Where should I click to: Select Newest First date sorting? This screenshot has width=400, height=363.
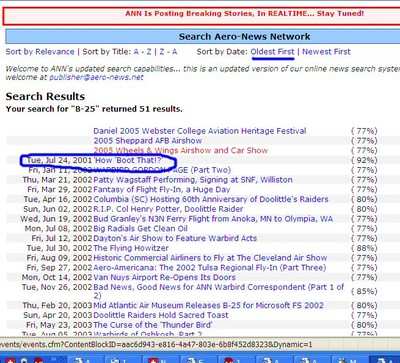[x=326, y=52]
